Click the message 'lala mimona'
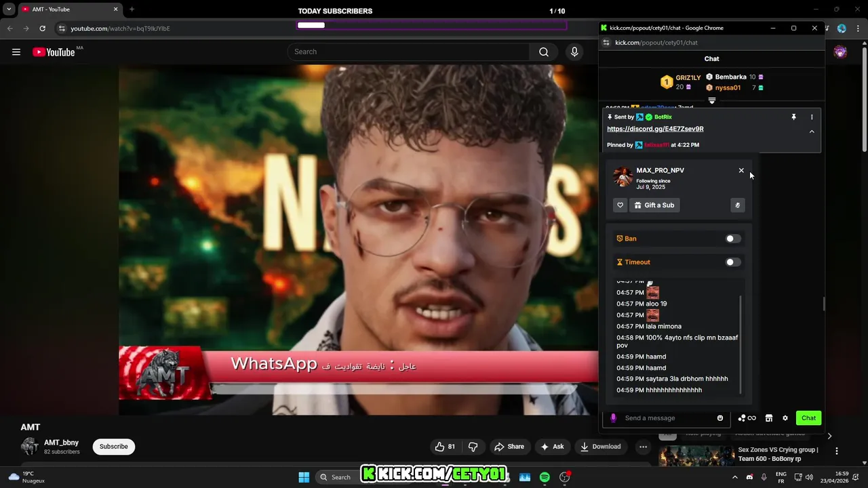The width and height of the screenshot is (868, 488). (x=663, y=327)
